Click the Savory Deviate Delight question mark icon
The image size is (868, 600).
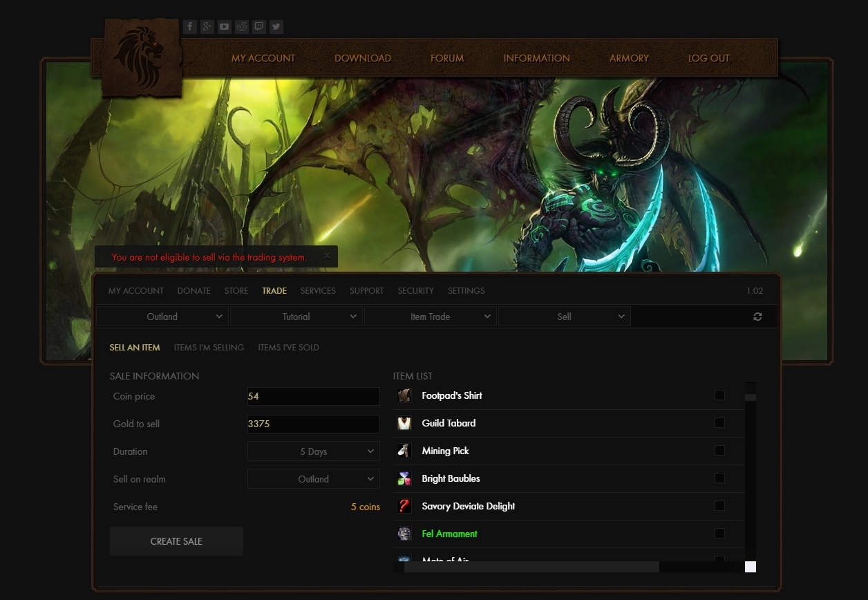coord(404,506)
